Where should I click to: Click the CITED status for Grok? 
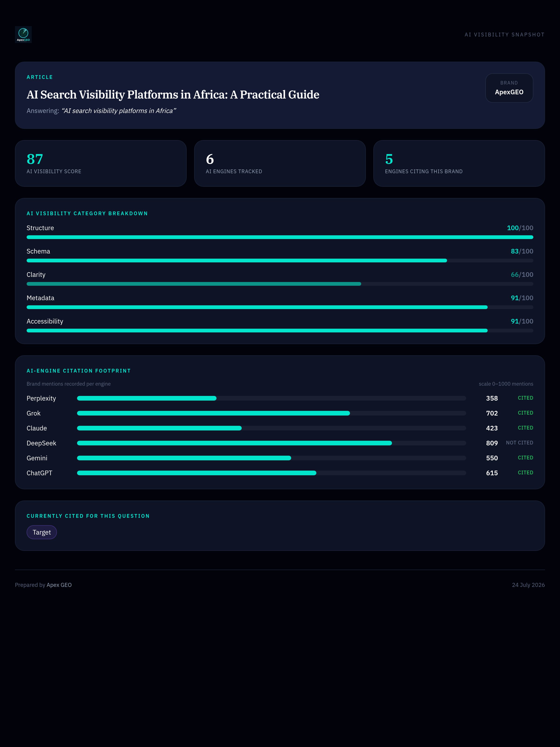pos(525,413)
